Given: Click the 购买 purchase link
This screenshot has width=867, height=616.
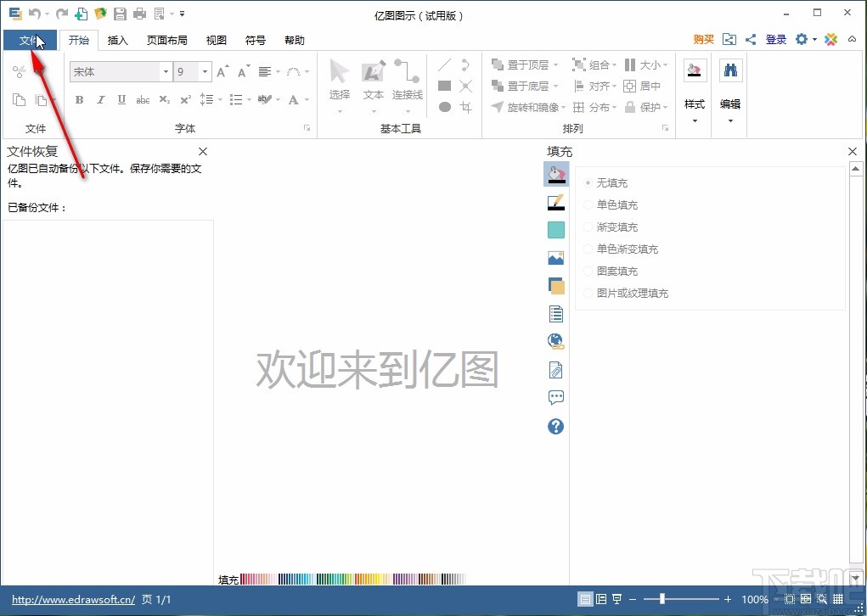Looking at the screenshot, I should [x=703, y=39].
